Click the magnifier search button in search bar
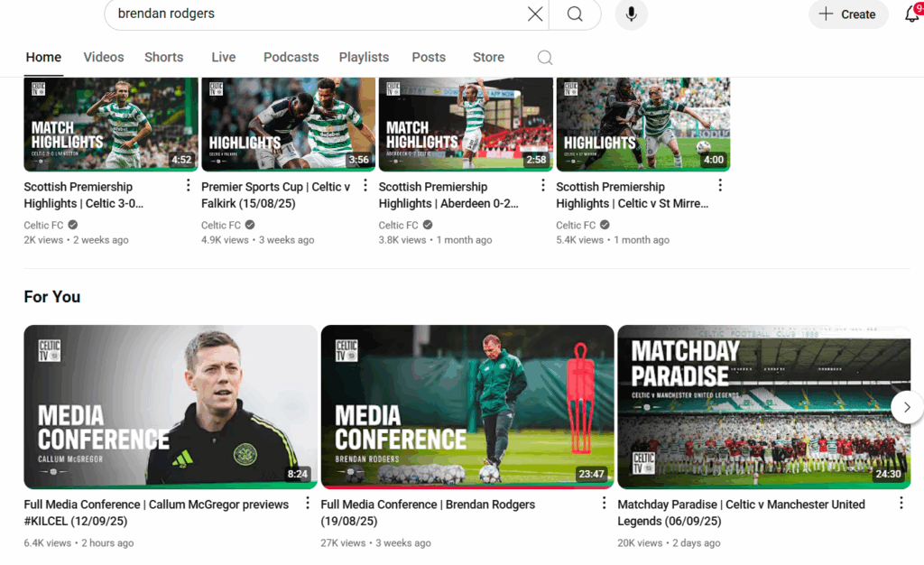 (575, 14)
